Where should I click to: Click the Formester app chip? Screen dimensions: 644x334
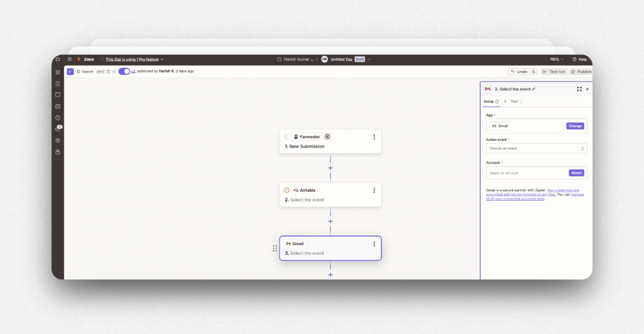[x=307, y=137]
